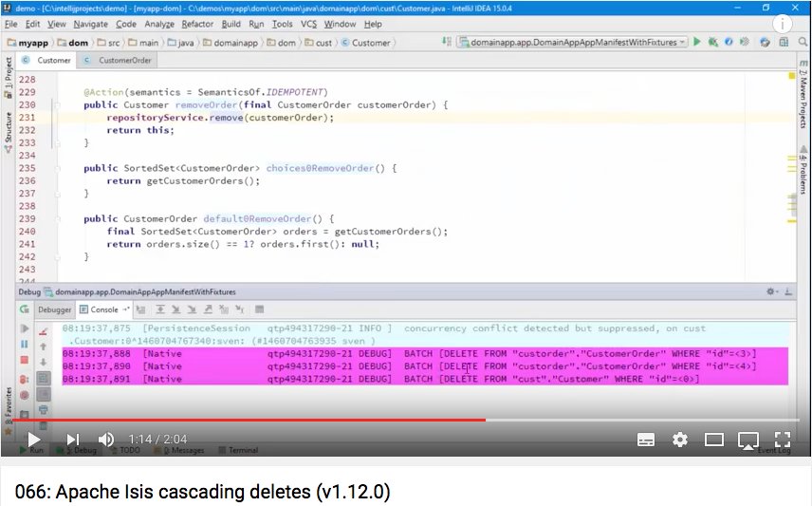The height and width of the screenshot is (506, 812).
Task: Open the Structure tool window sidebar
Action: click(x=8, y=132)
